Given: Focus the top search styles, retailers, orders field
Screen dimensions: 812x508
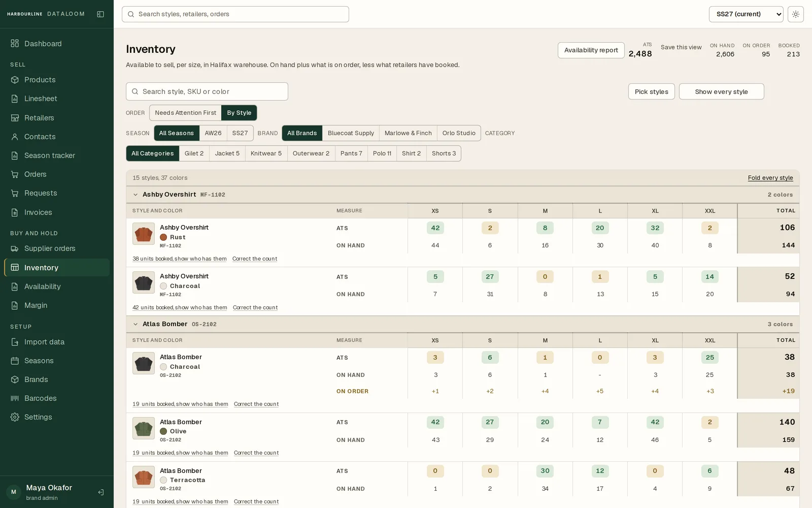Looking at the screenshot, I should coord(235,14).
